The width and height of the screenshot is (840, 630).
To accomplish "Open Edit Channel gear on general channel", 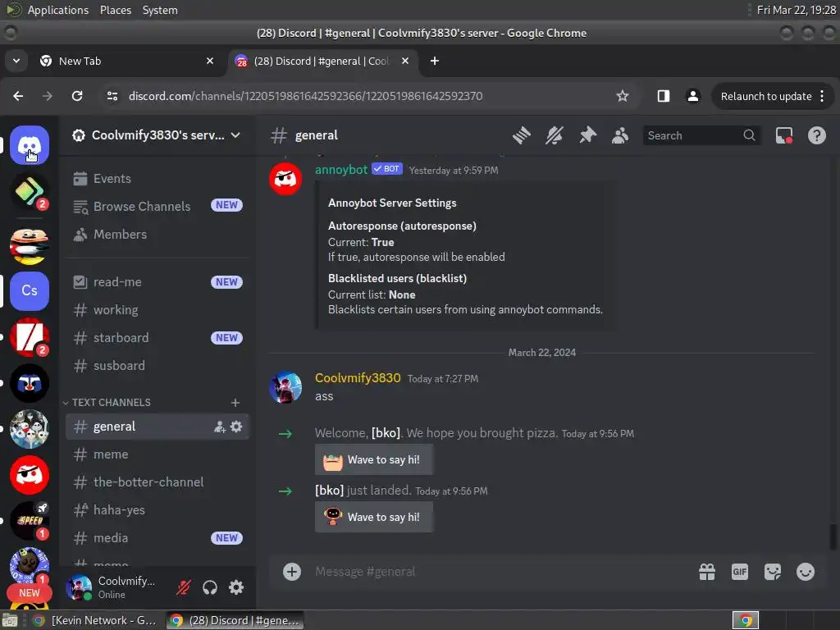I will click(236, 427).
